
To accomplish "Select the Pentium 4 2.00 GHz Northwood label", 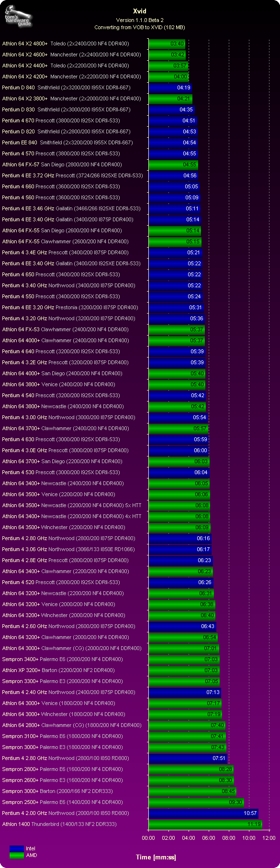I will click(65, 813).
